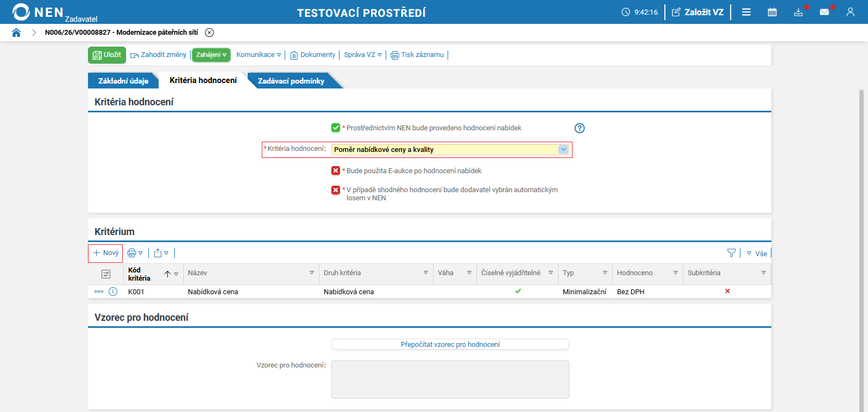Open the hamburger menu icon
The width and height of the screenshot is (868, 412).
(x=746, y=12)
